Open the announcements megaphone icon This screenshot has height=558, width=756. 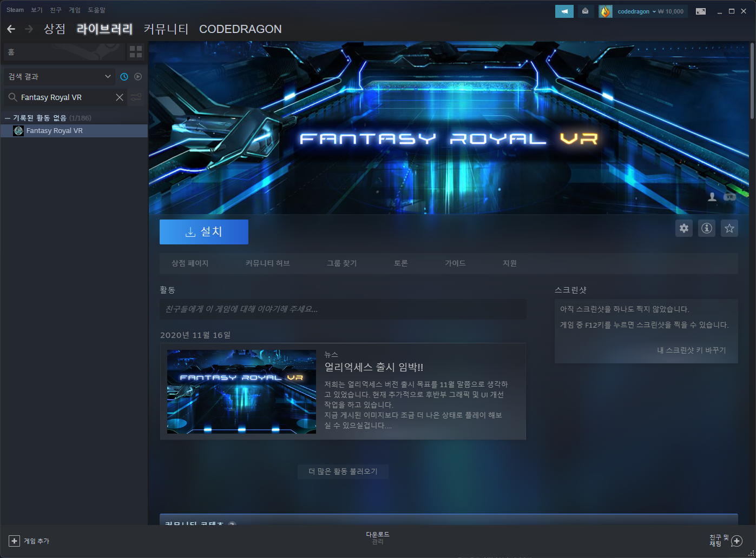point(564,11)
